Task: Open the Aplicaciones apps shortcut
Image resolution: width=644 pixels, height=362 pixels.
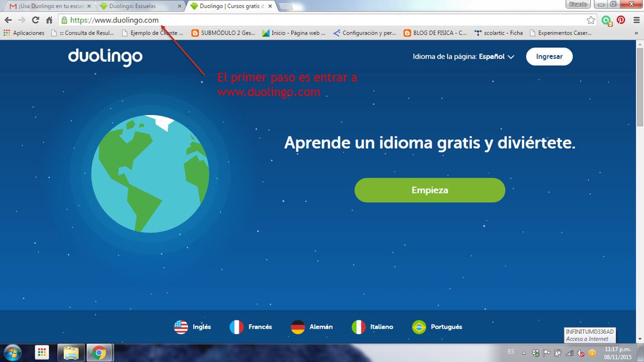Action: pyautogui.click(x=24, y=33)
